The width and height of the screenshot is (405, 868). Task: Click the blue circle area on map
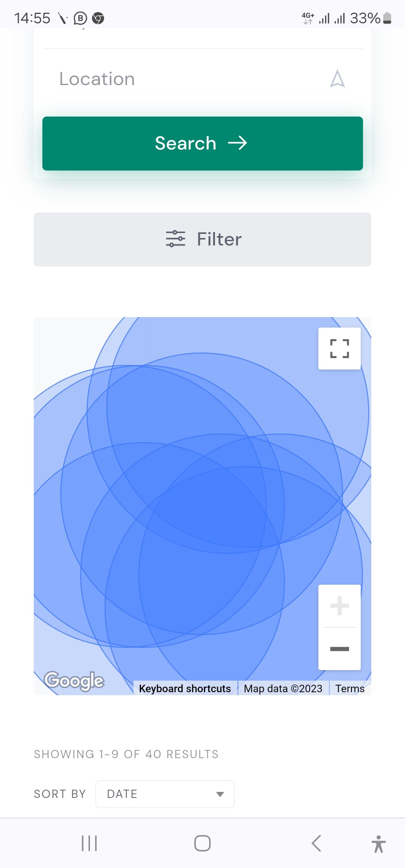click(x=202, y=506)
